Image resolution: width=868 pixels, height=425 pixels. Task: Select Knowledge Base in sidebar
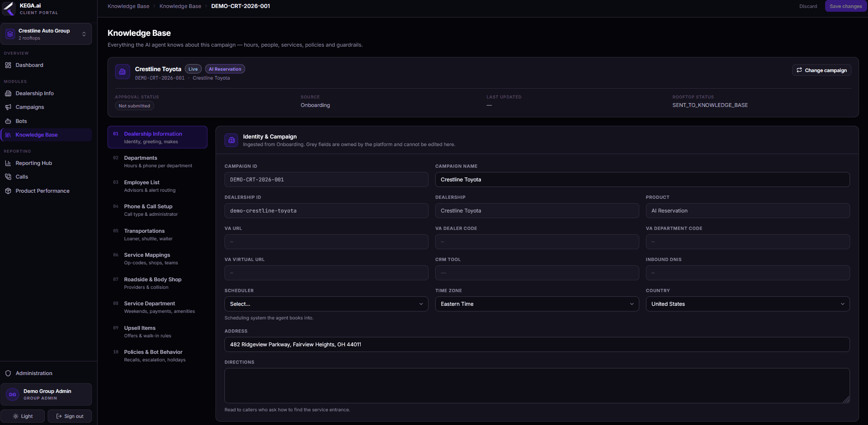tap(46, 135)
